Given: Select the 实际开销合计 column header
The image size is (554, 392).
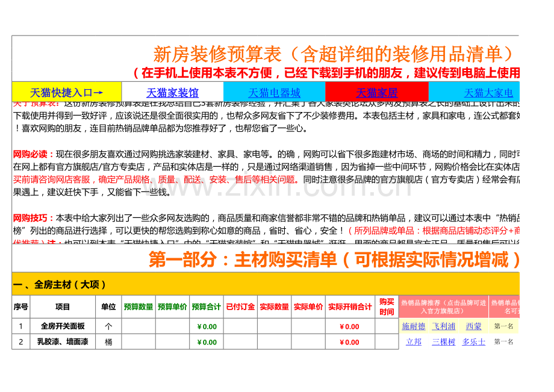Looking at the screenshot, I should (x=350, y=307).
